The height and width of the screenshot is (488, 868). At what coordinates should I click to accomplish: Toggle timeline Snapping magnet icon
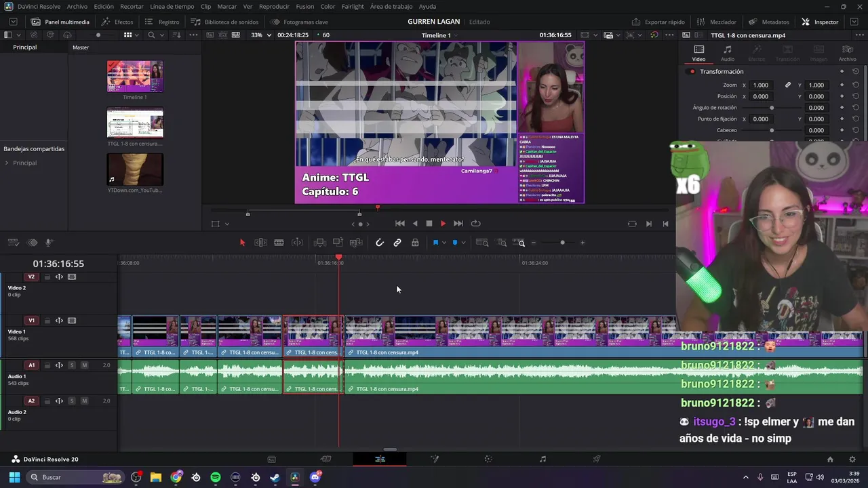click(x=380, y=243)
